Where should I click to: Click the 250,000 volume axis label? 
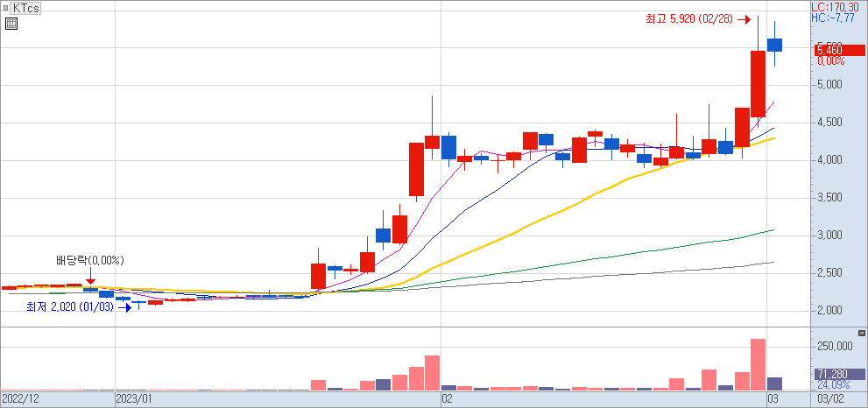[835, 347]
